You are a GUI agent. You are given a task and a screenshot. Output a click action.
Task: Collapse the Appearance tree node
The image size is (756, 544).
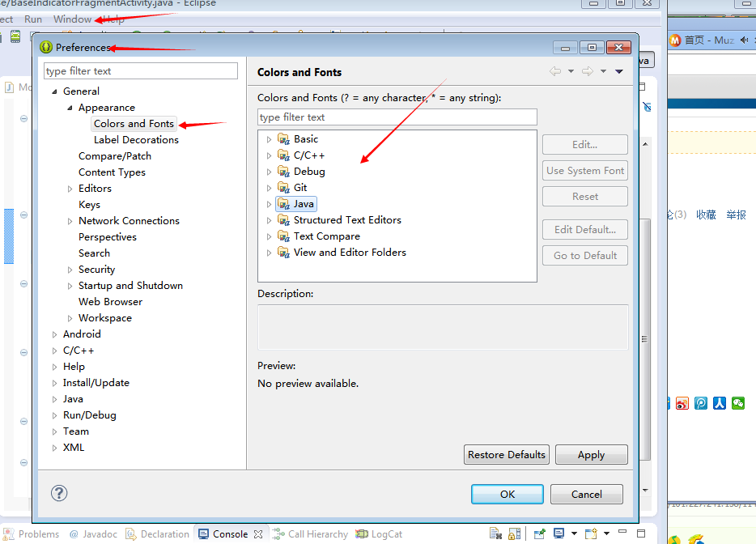[x=70, y=108]
